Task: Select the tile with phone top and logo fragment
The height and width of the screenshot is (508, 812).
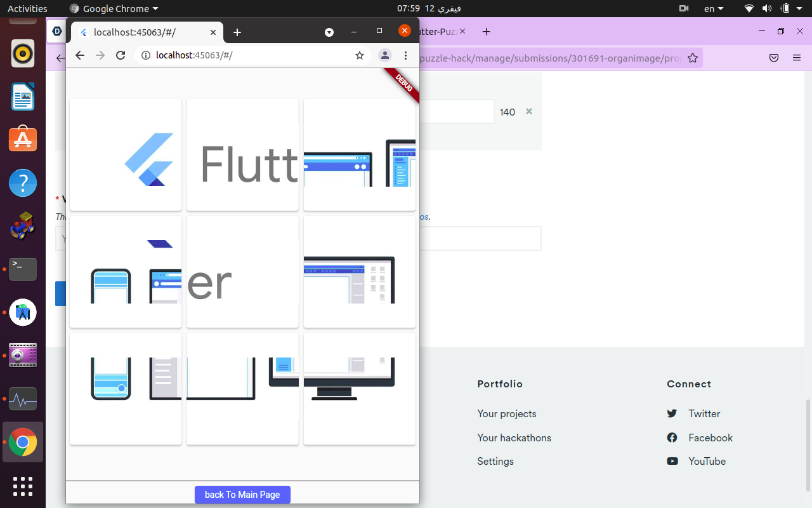Action: (x=126, y=272)
